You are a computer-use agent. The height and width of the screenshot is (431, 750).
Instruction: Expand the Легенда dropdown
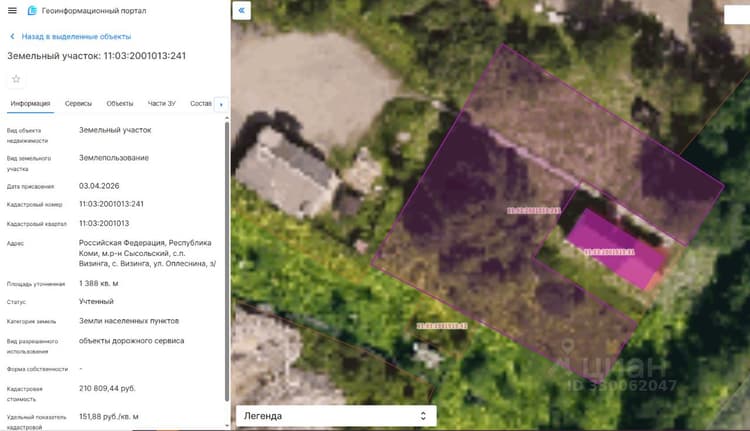[336, 416]
